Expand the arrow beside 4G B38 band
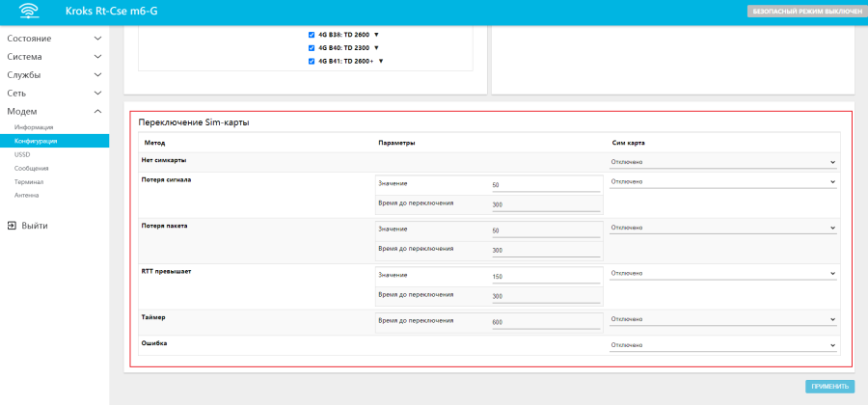The width and height of the screenshot is (868, 405). (x=376, y=34)
